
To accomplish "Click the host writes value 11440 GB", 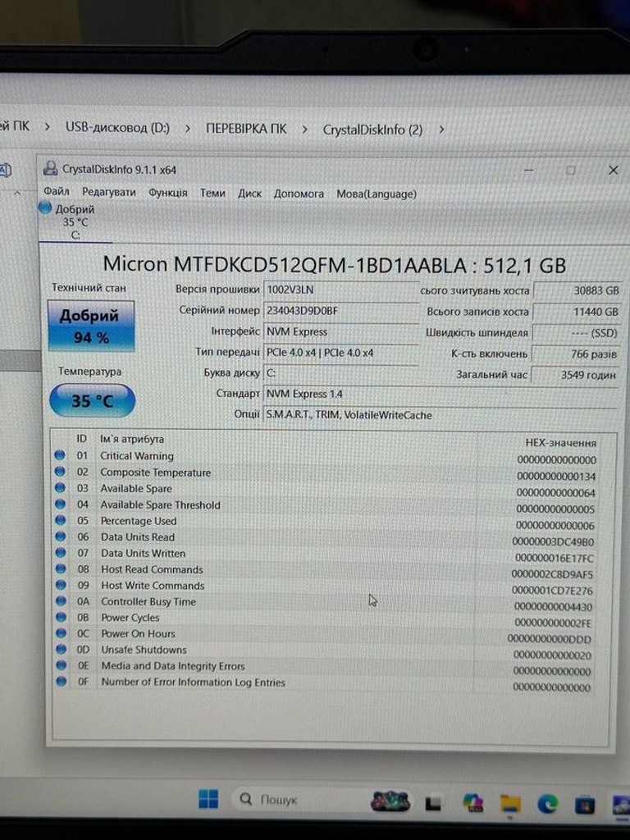I will click(x=577, y=312).
